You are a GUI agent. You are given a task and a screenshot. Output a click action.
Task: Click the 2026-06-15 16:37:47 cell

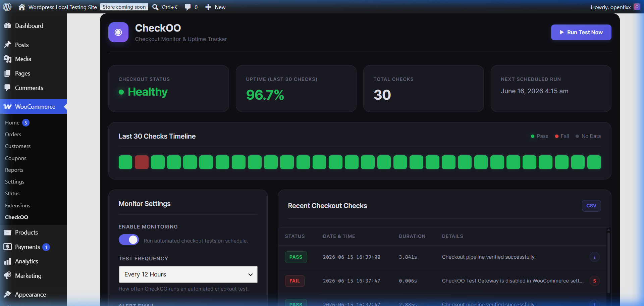coord(352,281)
